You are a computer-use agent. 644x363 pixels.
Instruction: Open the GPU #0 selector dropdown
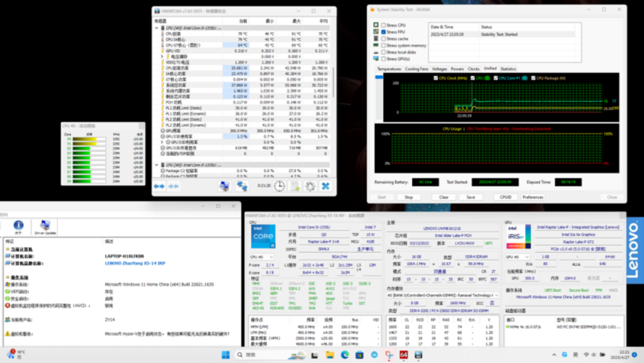[518, 257]
